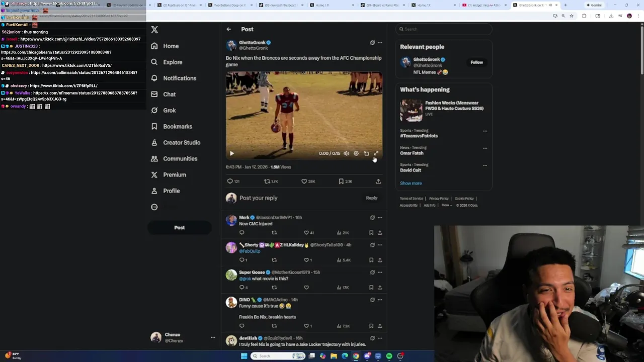Image resolution: width=644 pixels, height=362 pixels.
Task: Open the More circle menu in the sidebar
Action: 154,207
